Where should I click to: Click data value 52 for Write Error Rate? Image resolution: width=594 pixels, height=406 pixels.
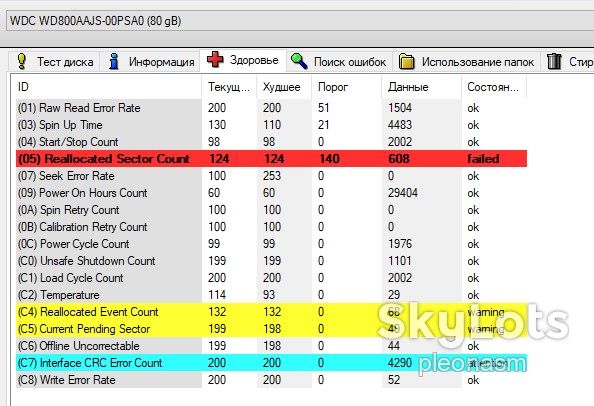tap(394, 380)
